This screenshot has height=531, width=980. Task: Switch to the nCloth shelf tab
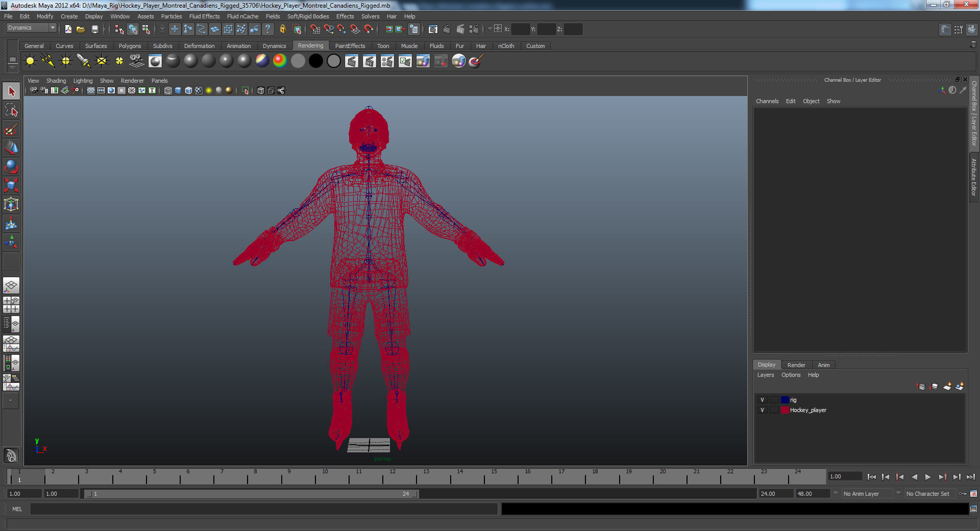[x=506, y=46]
